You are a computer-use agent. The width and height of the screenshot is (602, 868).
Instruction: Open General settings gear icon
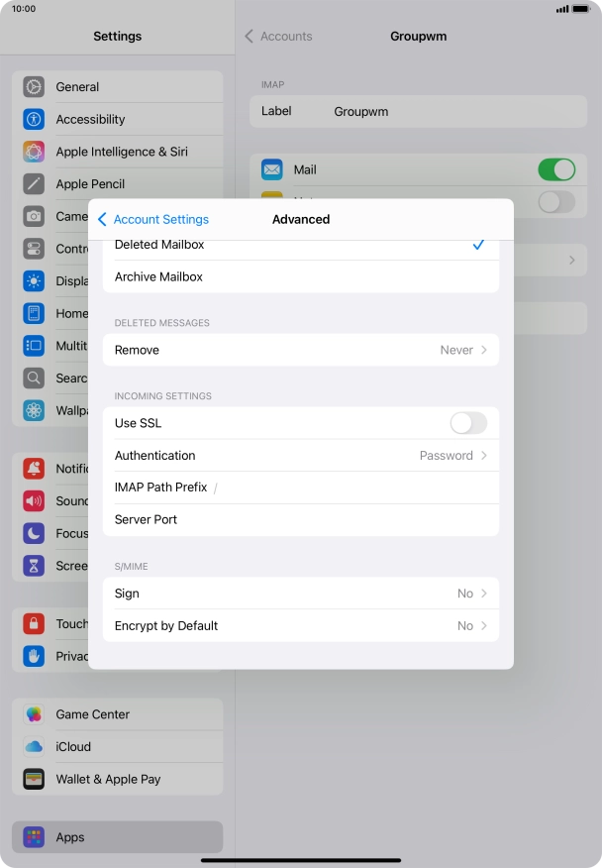(35, 87)
